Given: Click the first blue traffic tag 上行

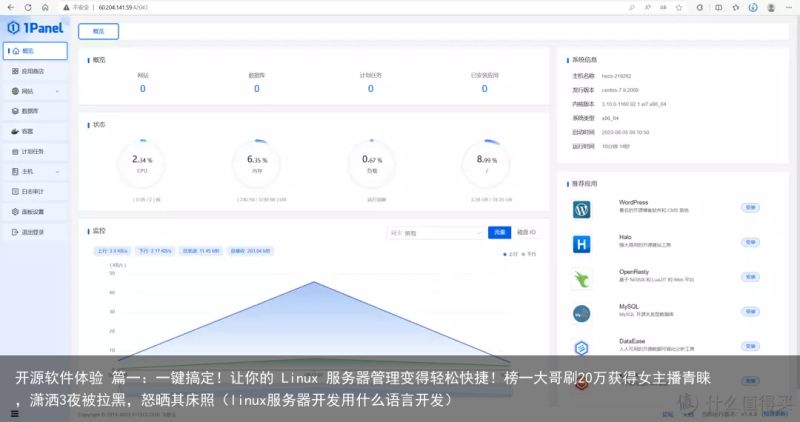Looking at the screenshot, I should pos(112,251).
